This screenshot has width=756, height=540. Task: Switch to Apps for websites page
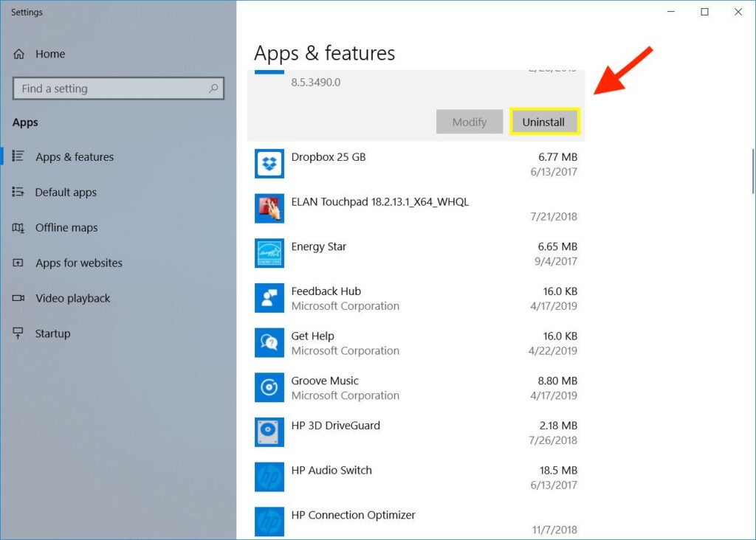[78, 263]
